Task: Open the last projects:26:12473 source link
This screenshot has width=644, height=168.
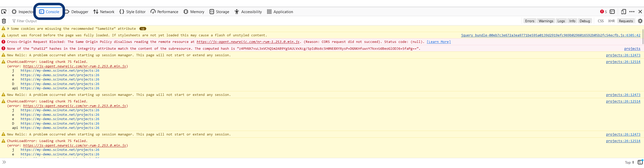Action: coord(623,134)
